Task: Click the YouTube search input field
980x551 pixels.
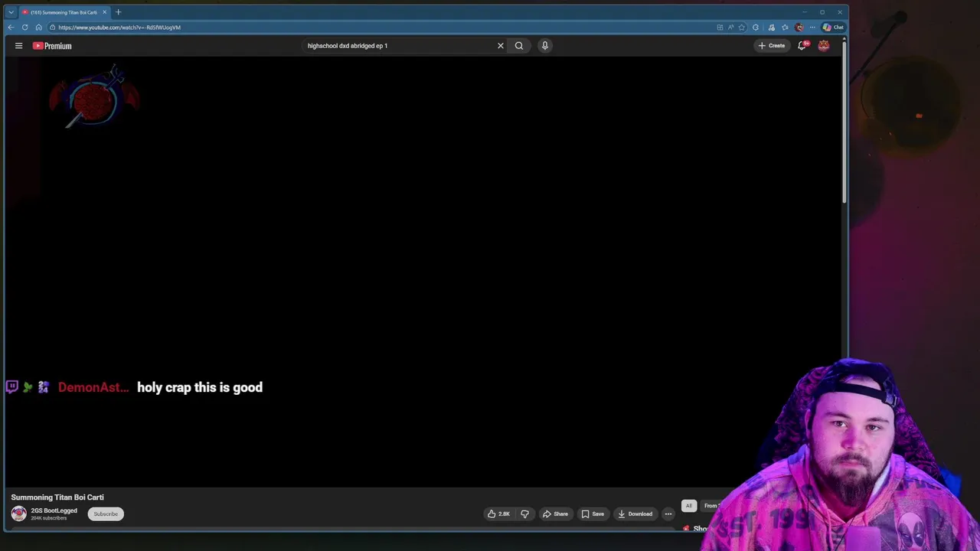Action: (398, 46)
